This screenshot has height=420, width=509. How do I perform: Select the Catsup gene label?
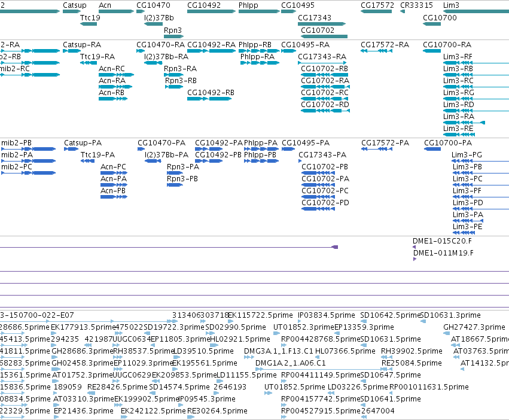pos(75,5)
